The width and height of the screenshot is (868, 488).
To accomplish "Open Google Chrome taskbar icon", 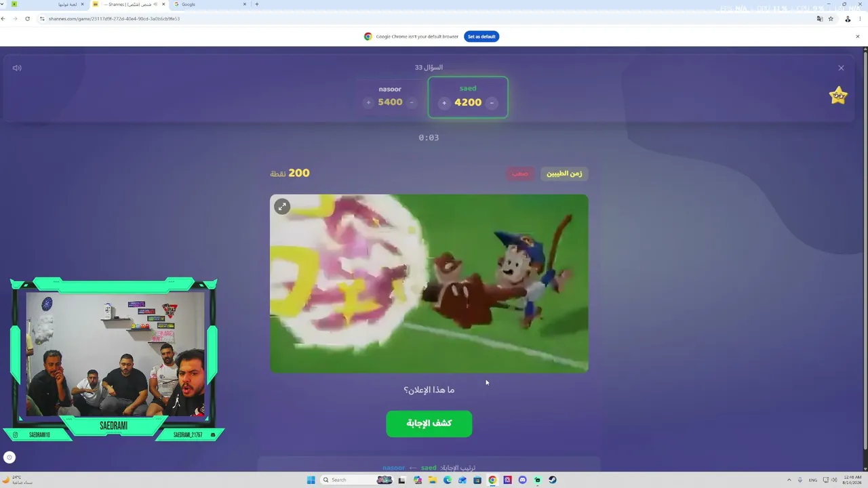I will (492, 480).
